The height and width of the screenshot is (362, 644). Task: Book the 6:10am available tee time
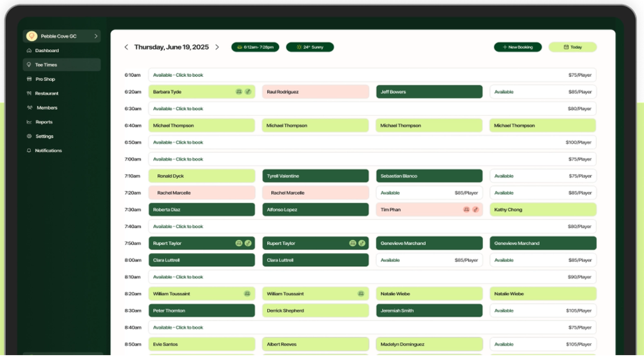(372, 75)
